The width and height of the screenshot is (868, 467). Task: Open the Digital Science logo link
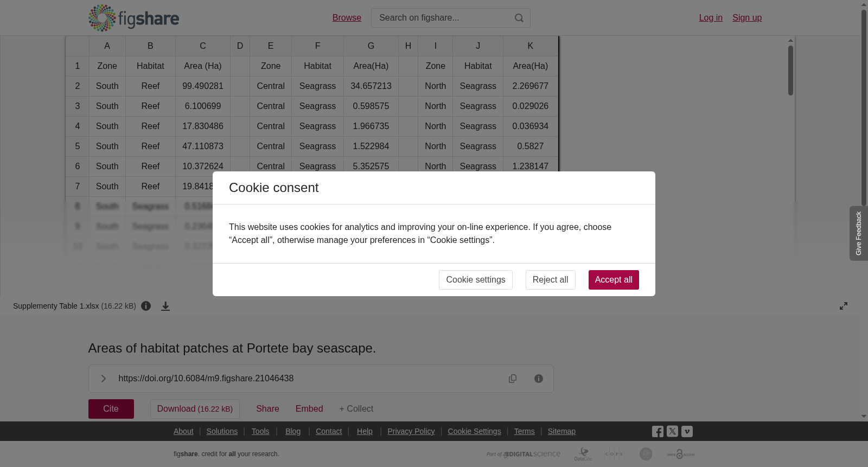524,454
